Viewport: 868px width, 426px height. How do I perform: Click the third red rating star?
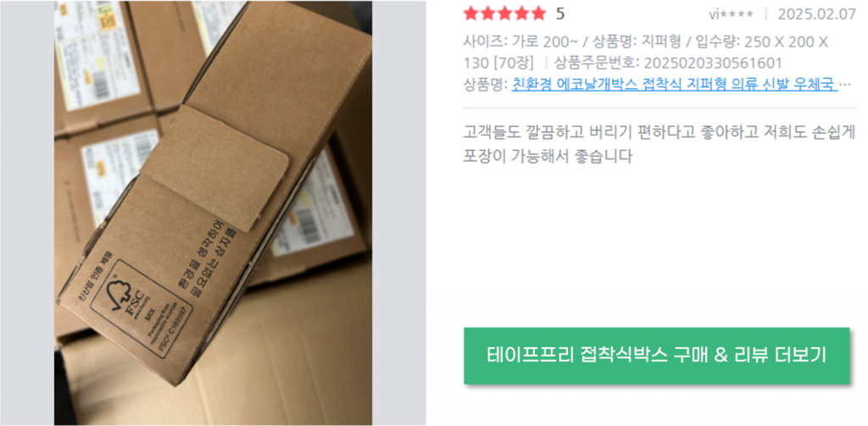coord(504,14)
